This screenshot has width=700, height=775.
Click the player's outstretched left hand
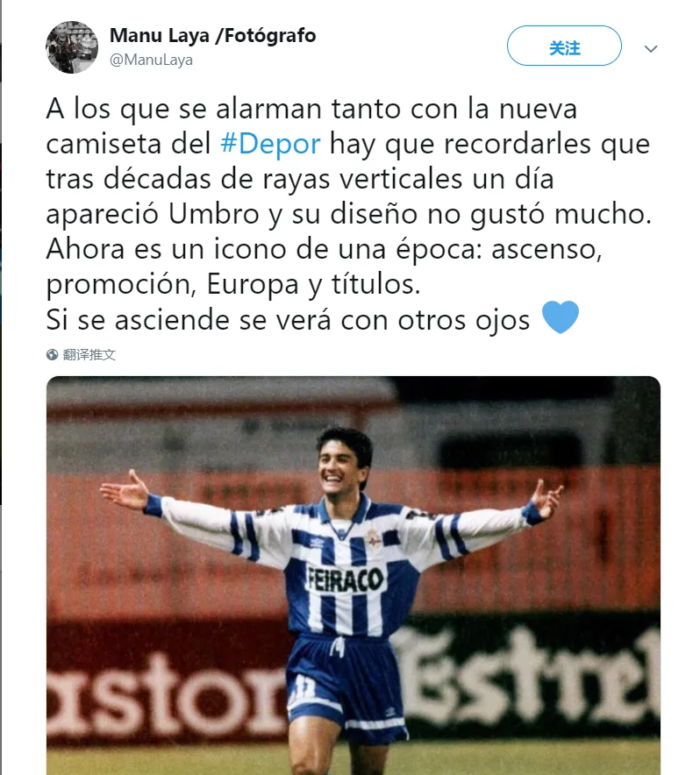point(546,497)
